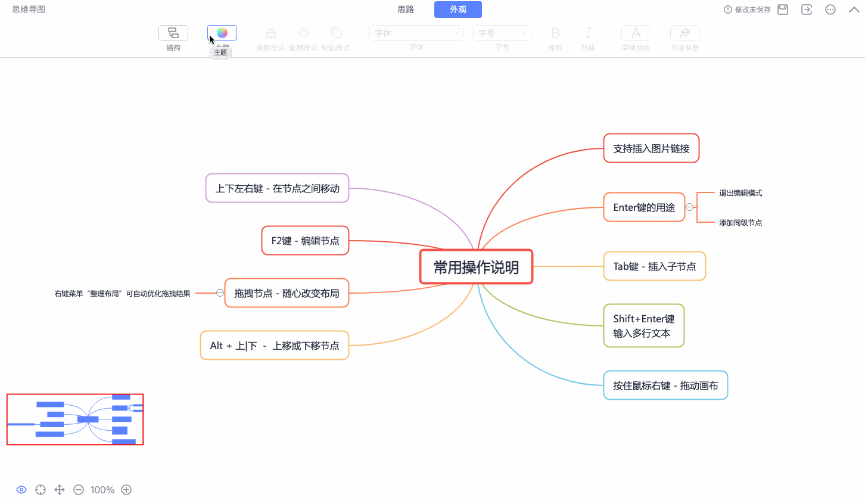Click the 主题 theme color wheel icon
The width and height of the screenshot is (865, 504).
click(221, 33)
